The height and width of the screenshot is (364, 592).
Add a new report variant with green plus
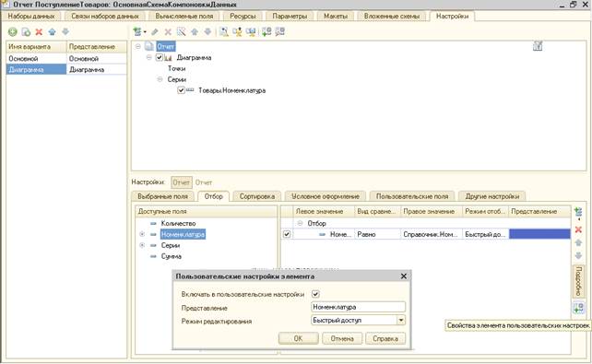click(x=13, y=32)
